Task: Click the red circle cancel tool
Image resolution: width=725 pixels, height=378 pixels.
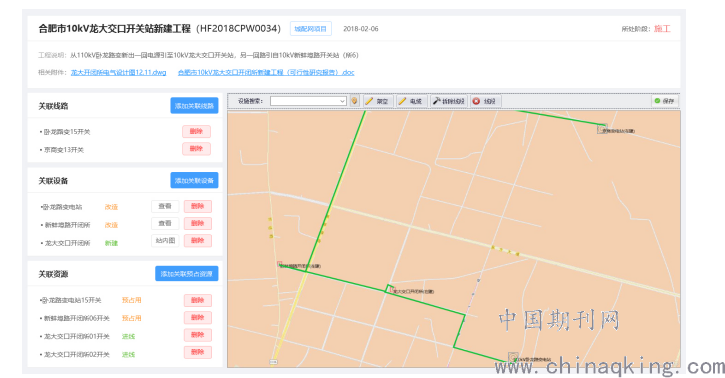Action: pyautogui.click(x=485, y=101)
